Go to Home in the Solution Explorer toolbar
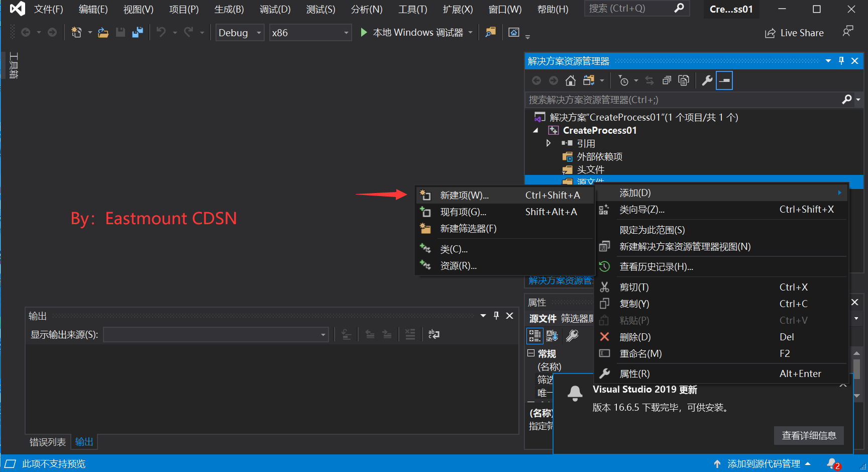 (571, 80)
